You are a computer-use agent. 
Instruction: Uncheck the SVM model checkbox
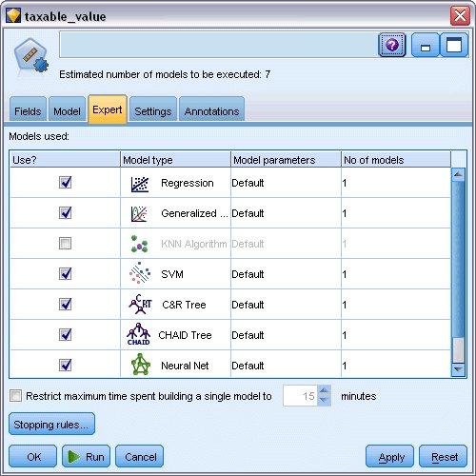(x=65, y=274)
